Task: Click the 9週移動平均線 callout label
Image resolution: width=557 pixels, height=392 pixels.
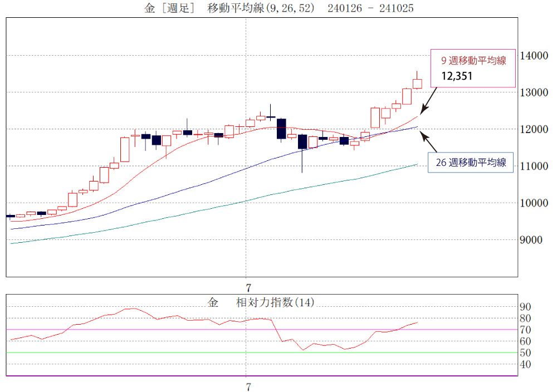Action: (473, 61)
